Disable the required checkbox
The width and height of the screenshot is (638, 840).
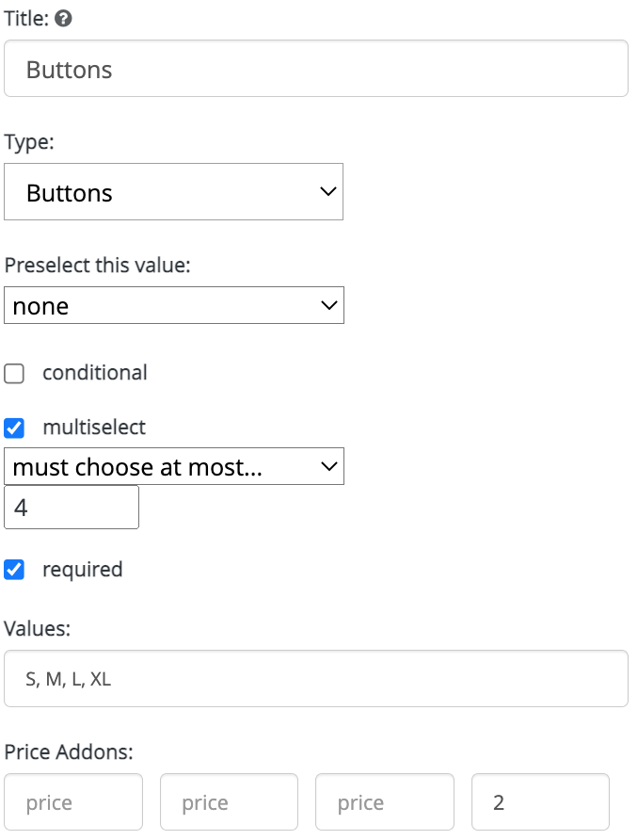[x=14, y=570]
